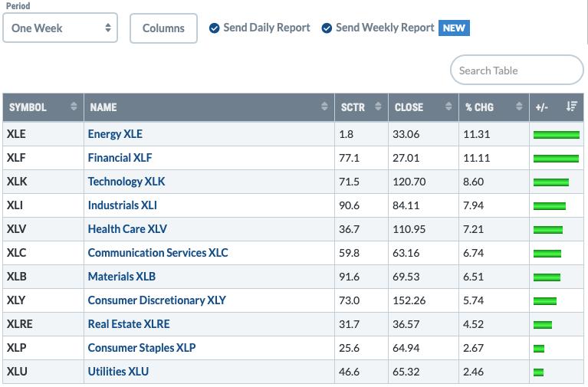Click SCTR value 1.8 for Energy

point(346,134)
